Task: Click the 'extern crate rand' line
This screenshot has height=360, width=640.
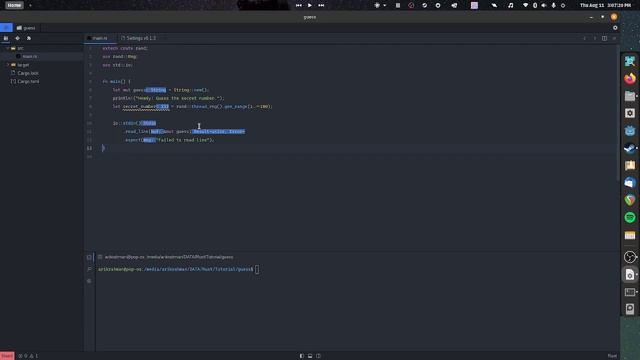Action: (125, 48)
